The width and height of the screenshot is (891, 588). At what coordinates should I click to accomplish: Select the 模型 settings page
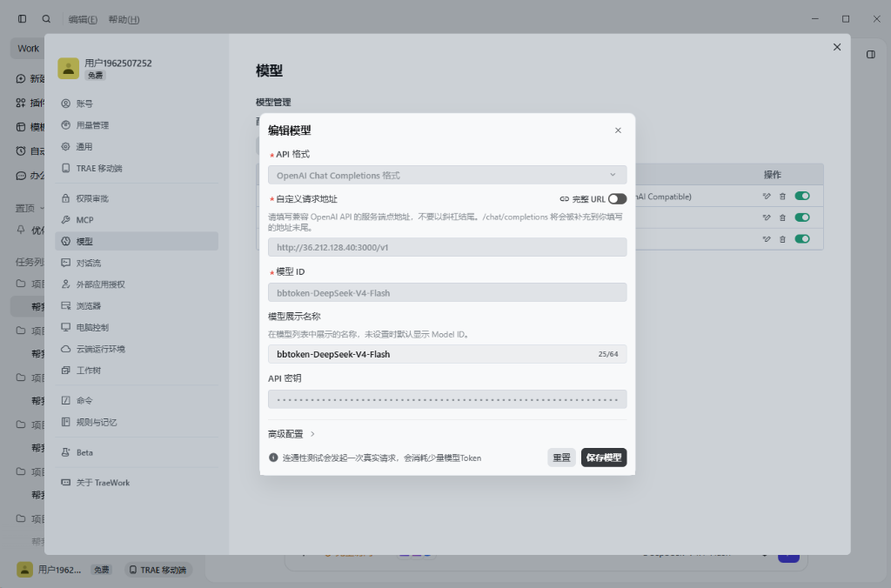pyautogui.click(x=137, y=242)
